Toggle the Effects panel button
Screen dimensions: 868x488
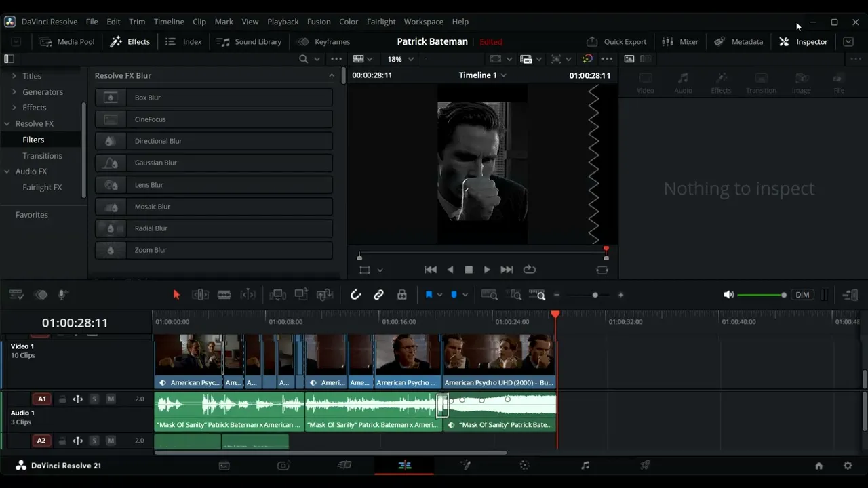130,41
